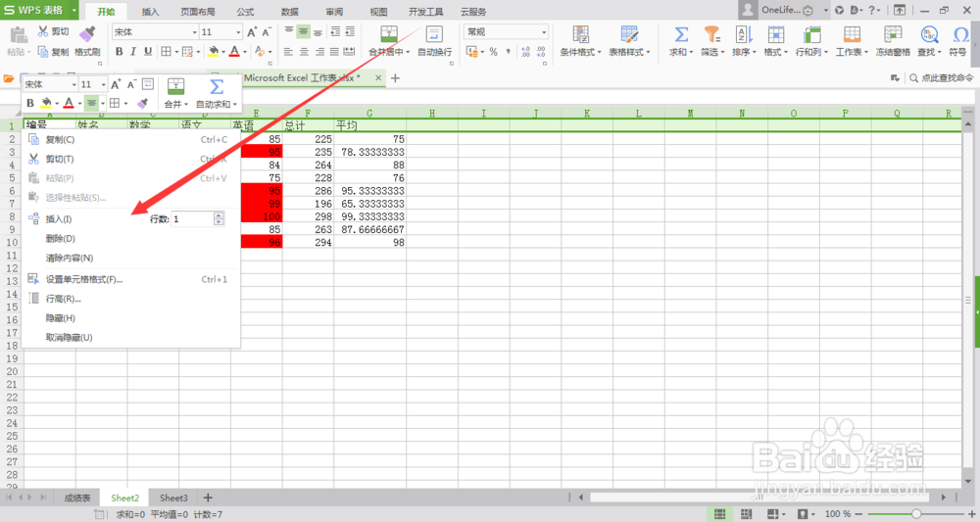Apply percent style from ribbon

pos(493,52)
